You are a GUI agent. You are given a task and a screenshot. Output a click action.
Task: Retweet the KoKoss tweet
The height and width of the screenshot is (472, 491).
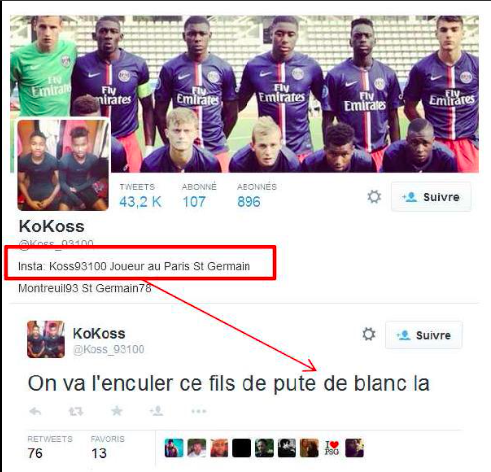tap(76, 411)
